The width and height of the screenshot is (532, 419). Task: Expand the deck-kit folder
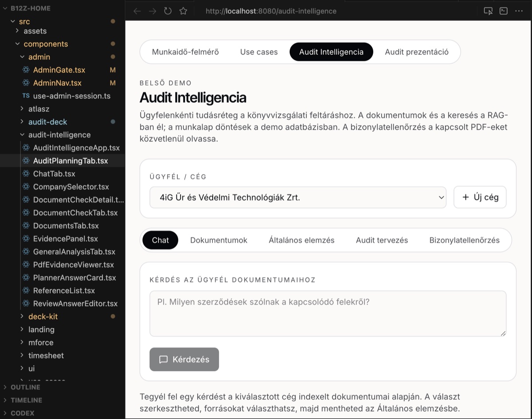click(x=43, y=316)
